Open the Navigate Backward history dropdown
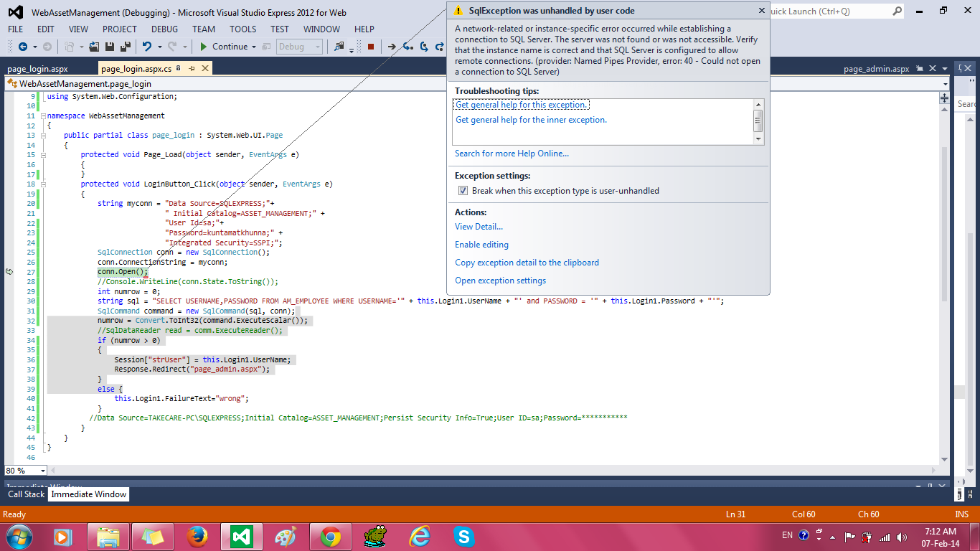980x551 pixels. point(34,47)
